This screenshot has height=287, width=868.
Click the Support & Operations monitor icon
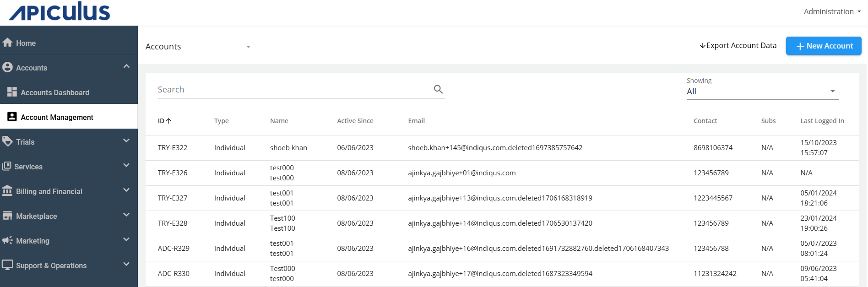(7, 265)
